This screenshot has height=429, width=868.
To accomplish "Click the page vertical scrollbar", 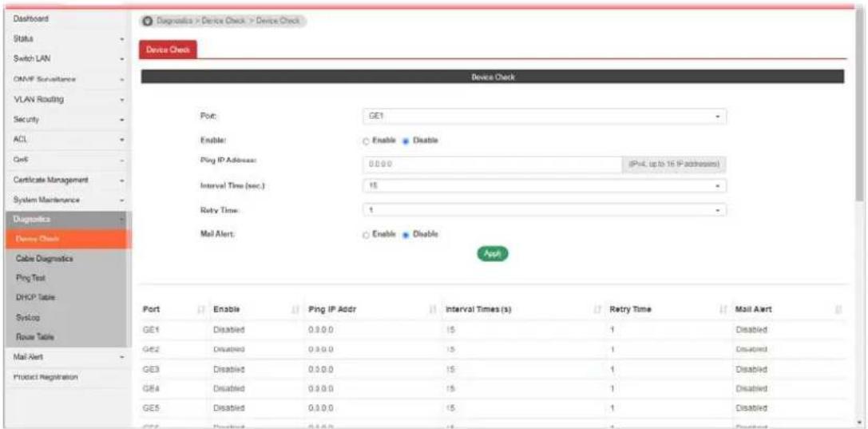I will tap(858, 105).
